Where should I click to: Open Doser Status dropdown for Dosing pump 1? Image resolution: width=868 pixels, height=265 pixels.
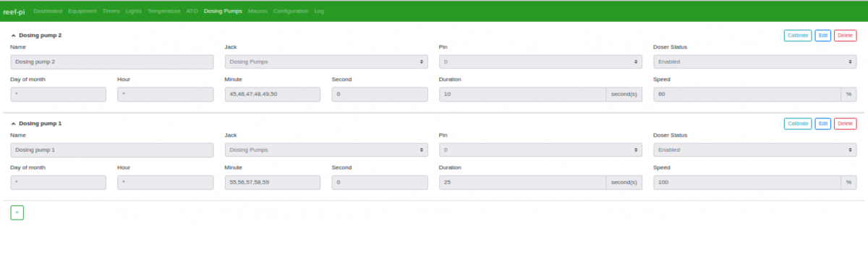click(x=754, y=150)
